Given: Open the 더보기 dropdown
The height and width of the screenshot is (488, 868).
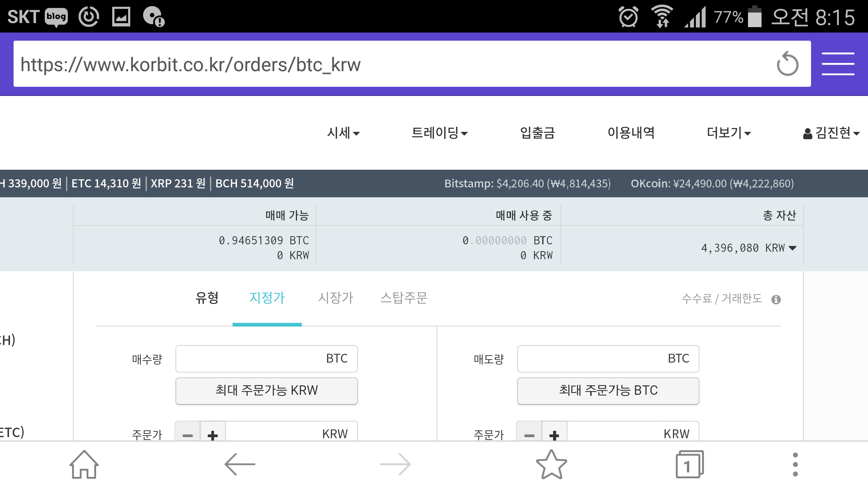Looking at the screenshot, I should (729, 133).
